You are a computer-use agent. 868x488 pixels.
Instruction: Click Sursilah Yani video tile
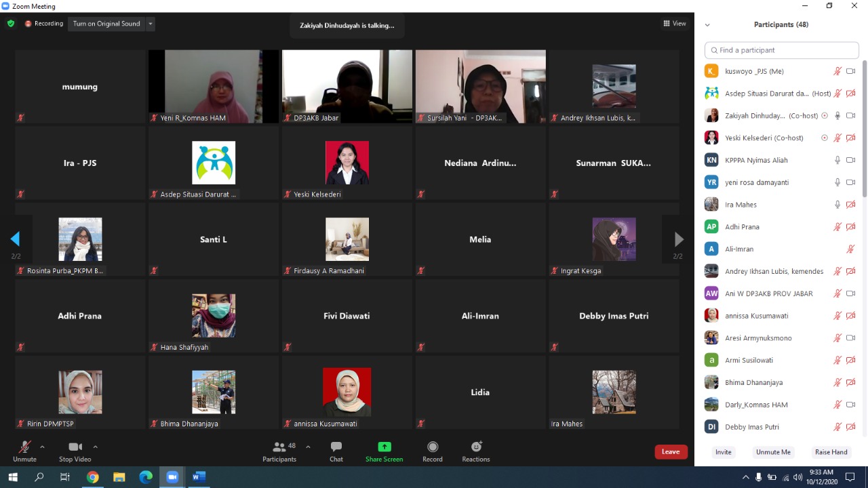(480, 87)
